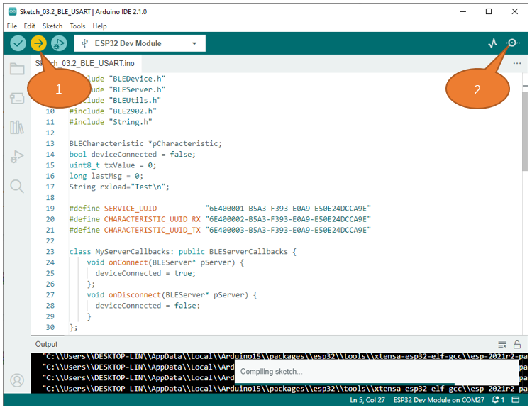This screenshot has width=532, height=410.
Task: Click the SERVICE_UUID define name
Action: click(x=131, y=209)
